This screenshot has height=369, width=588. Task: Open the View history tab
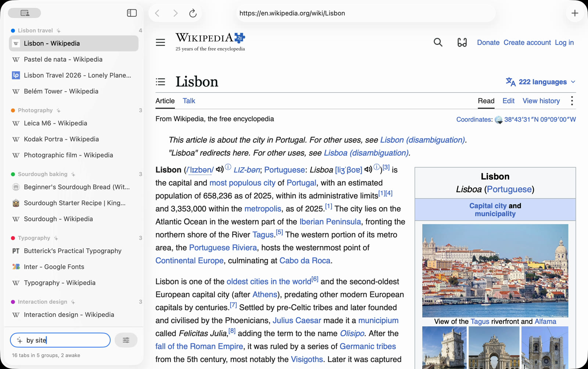541,101
